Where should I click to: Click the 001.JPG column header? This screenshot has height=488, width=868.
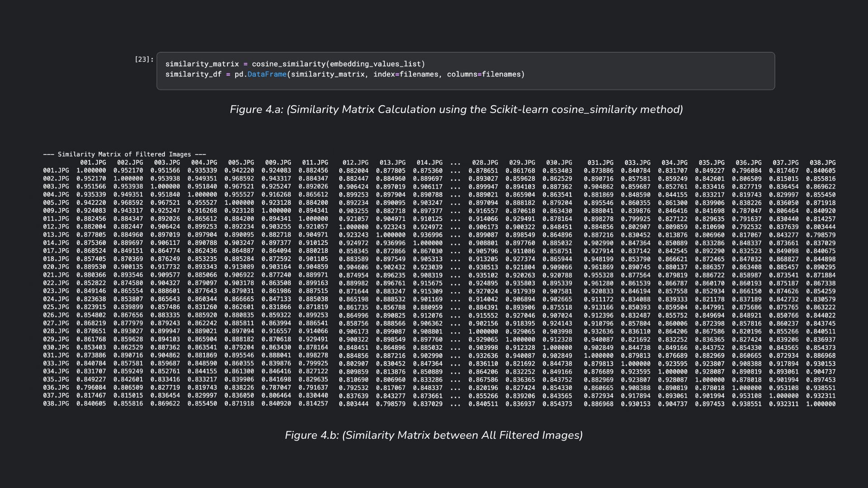(x=93, y=163)
